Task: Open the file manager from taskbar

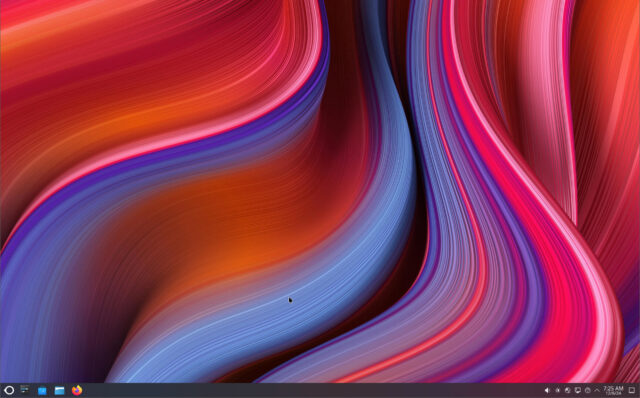Action: tap(60, 391)
